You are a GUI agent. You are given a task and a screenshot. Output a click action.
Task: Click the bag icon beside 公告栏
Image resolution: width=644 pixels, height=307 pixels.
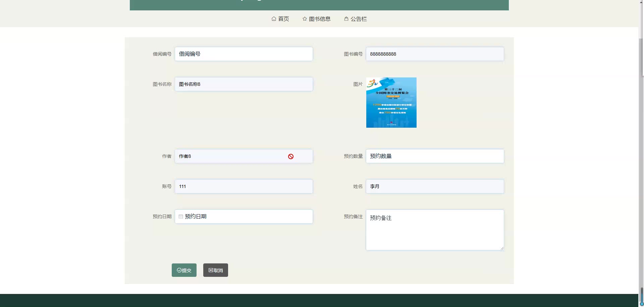[346, 19]
